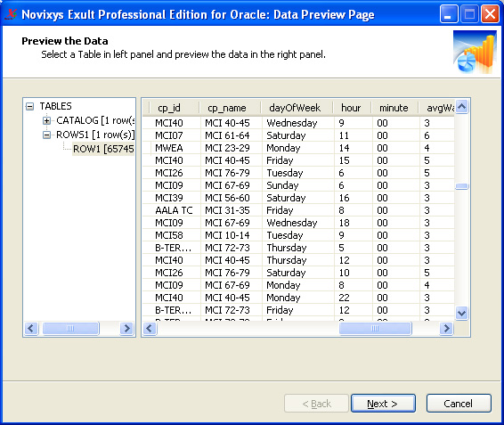The image size is (504, 425).
Task: Select the MCI 61-64 cell
Action: click(x=232, y=135)
